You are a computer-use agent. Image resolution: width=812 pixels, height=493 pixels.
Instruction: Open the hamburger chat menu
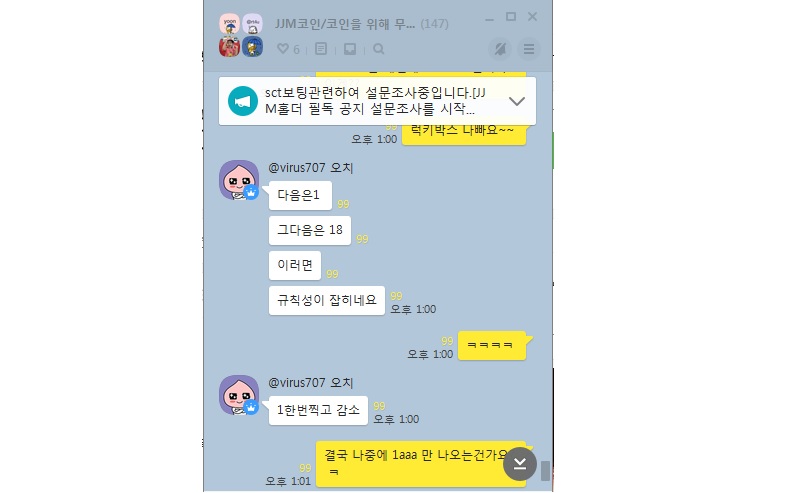pos(529,49)
